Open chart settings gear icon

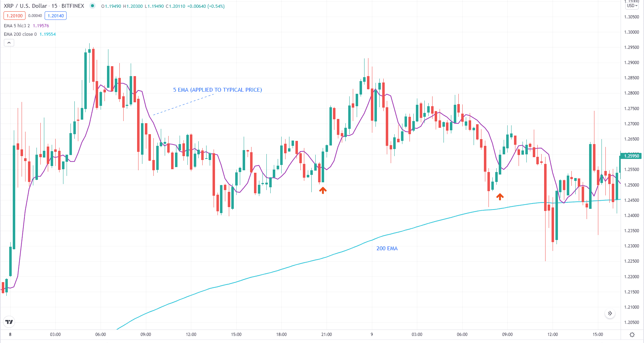click(x=632, y=335)
